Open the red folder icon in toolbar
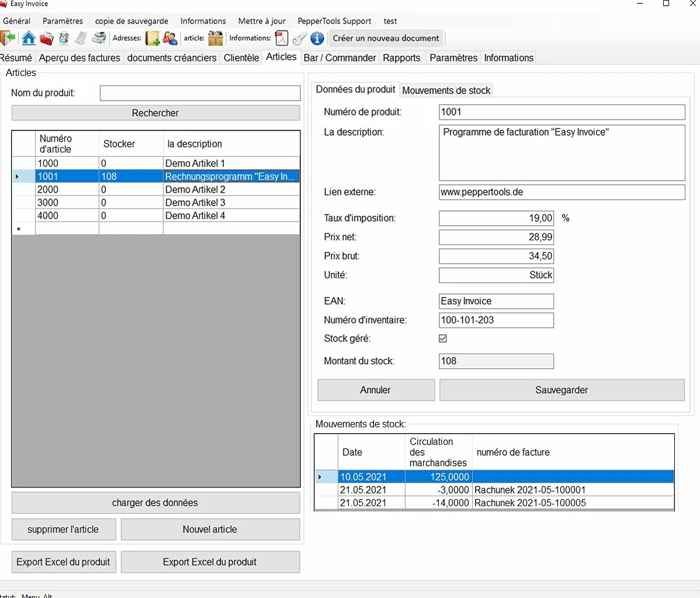Screen dimensions: 700x598 tap(46, 39)
